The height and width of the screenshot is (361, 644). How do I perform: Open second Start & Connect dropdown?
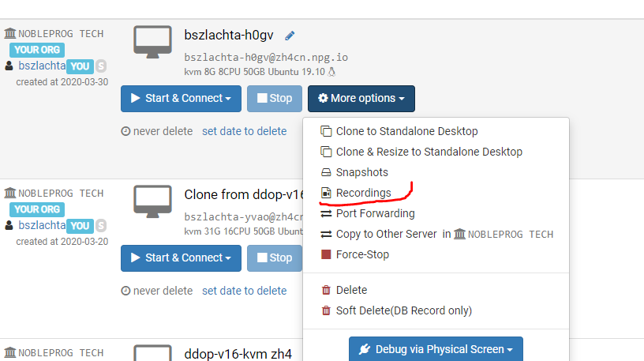[x=182, y=258]
